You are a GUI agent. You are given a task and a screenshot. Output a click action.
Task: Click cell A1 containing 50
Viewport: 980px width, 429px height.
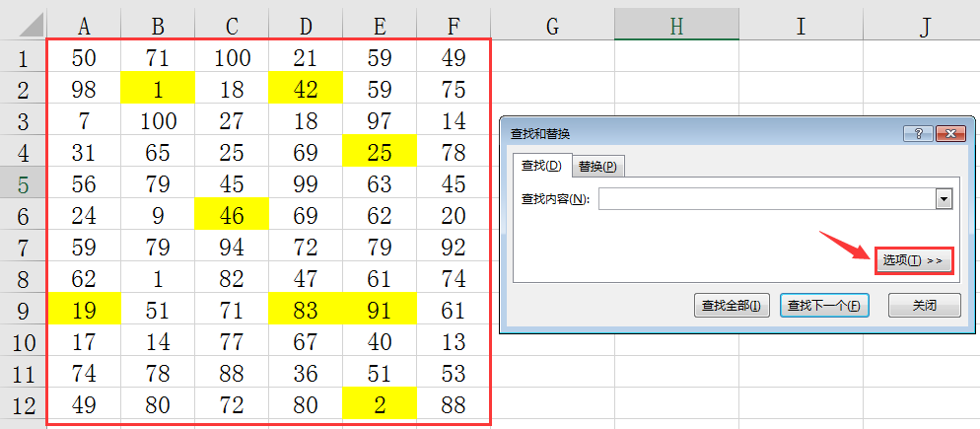pyautogui.click(x=84, y=58)
